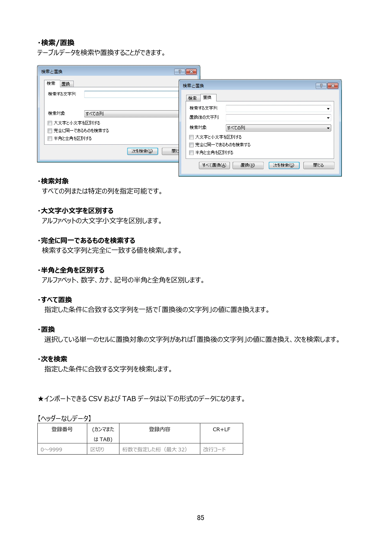This screenshot has width=392, height=555.
Task: Expand 置換後の文字列 dropdown arrow
Action: (328, 118)
